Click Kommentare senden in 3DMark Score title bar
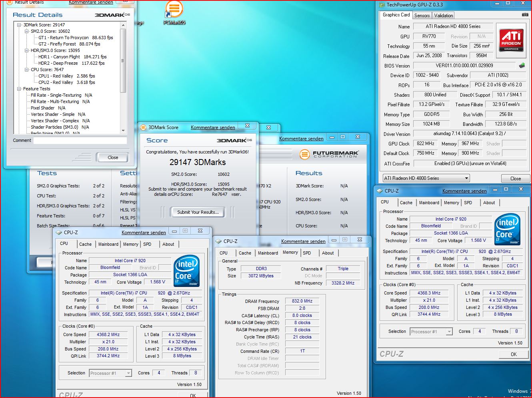The width and height of the screenshot is (532, 398). (x=213, y=127)
